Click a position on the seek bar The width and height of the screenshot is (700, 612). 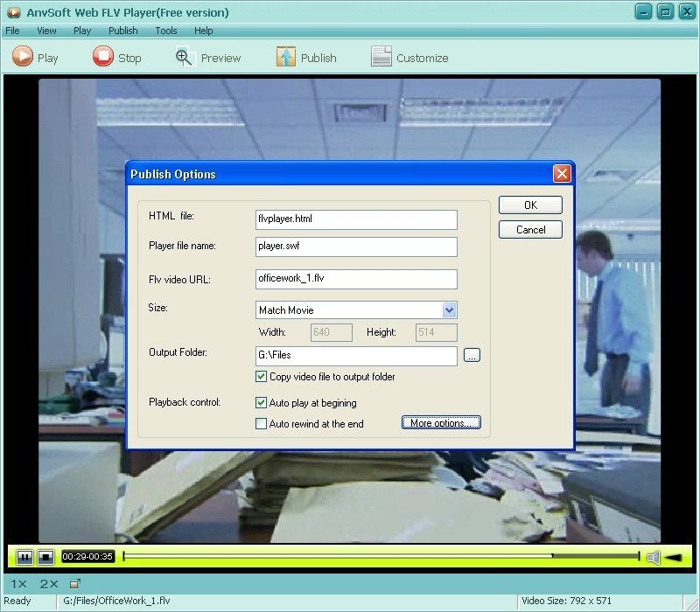coord(350,556)
